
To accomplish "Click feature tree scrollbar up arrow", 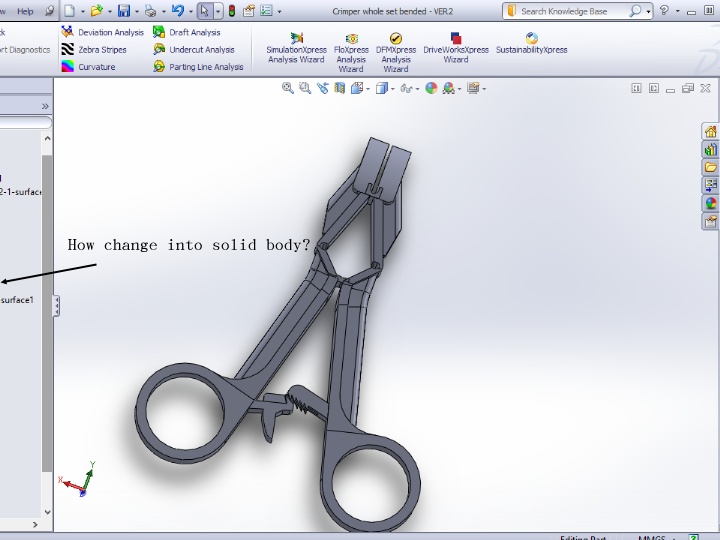I will (47, 138).
